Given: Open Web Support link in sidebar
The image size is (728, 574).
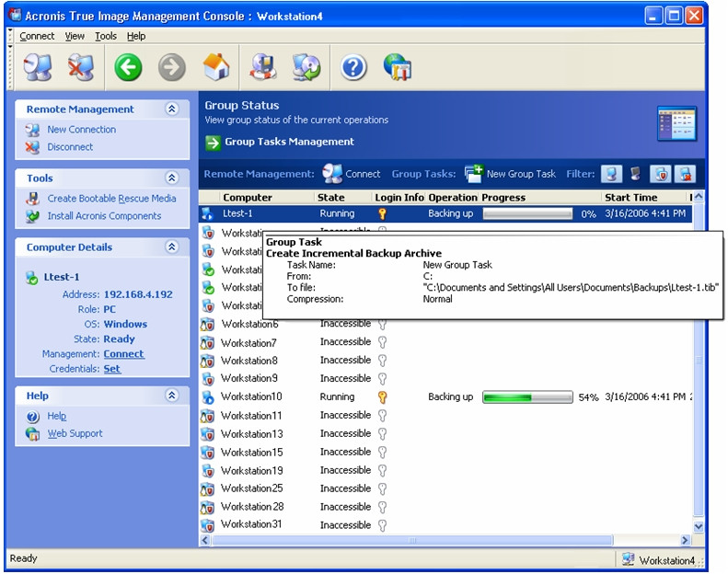Looking at the screenshot, I should (x=75, y=433).
